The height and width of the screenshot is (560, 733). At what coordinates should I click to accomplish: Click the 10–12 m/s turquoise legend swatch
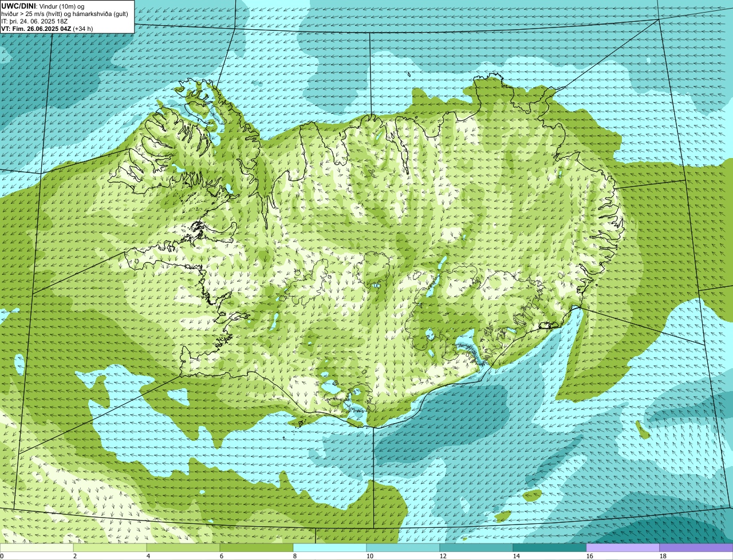point(403,547)
